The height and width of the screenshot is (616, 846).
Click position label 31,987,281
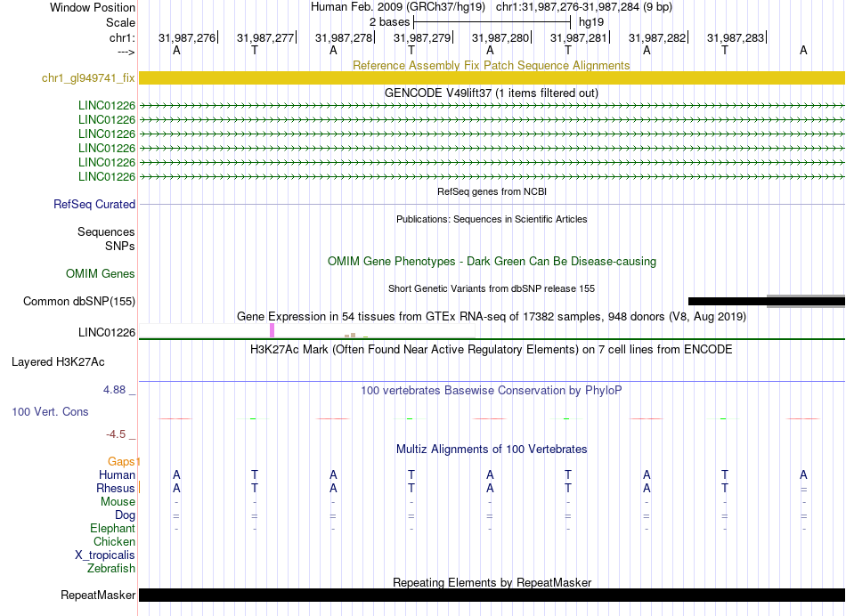pyautogui.click(x=578, y=37)
